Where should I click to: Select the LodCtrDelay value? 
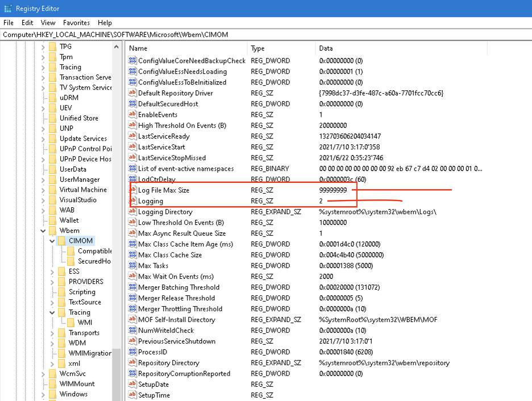click(157, 179)
